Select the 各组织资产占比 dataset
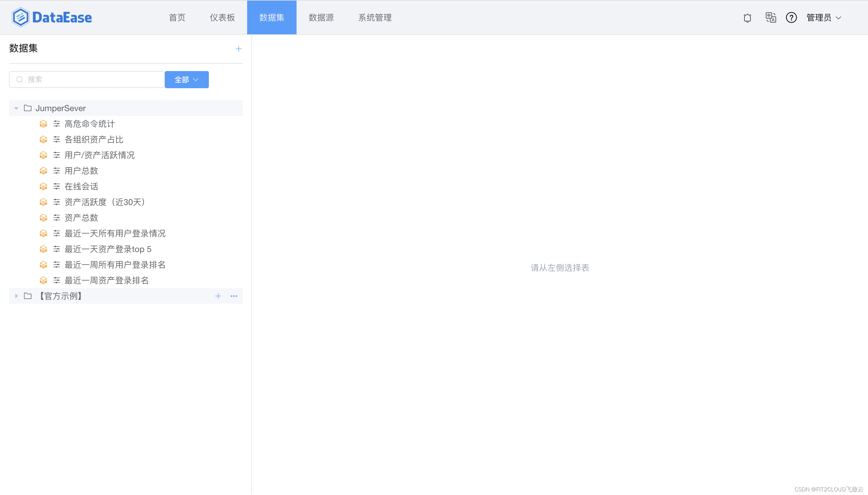Image resolution: width=868 pixels, height=495 pixels. tap(94, 139)
